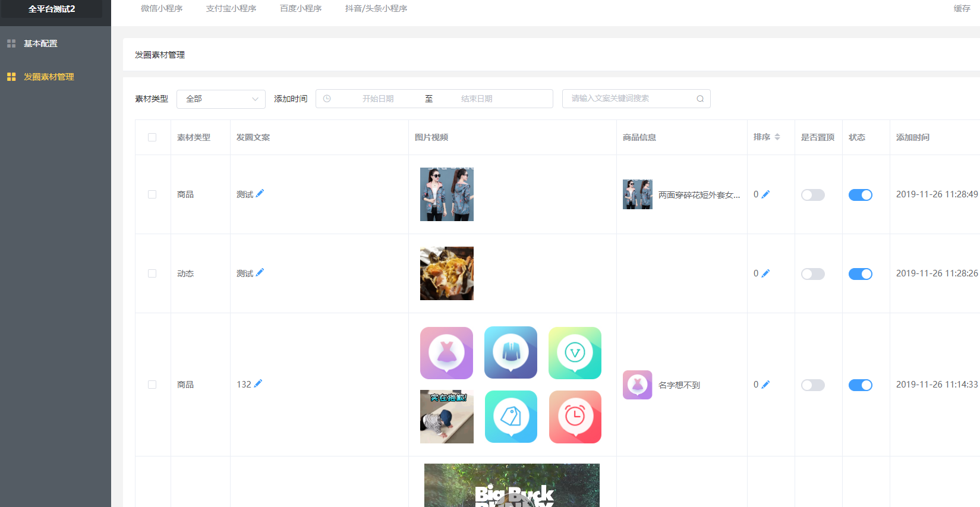The image size is (980, 507).
Task: Click product thumbnail beside 名字想不到
Action: 638,385
